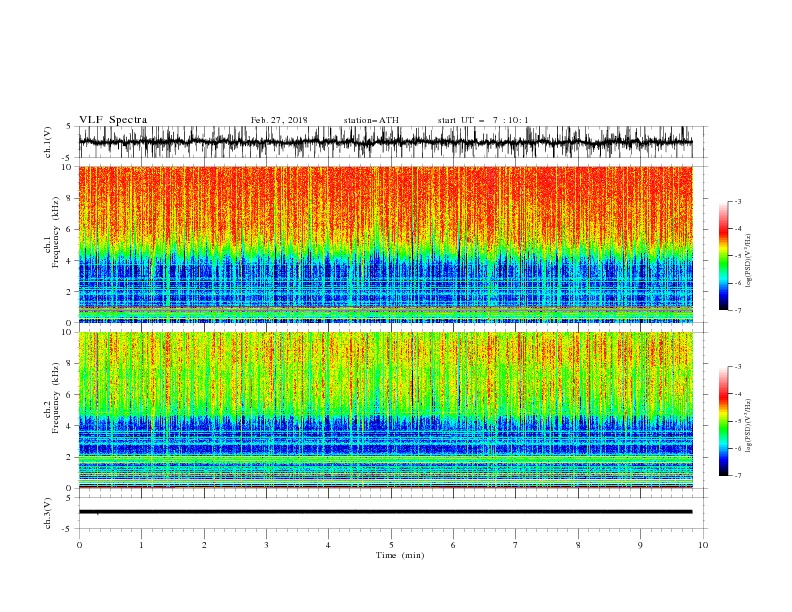Click the ch.1 PSD color bar
Screen dimensions: 792x612
724,256
